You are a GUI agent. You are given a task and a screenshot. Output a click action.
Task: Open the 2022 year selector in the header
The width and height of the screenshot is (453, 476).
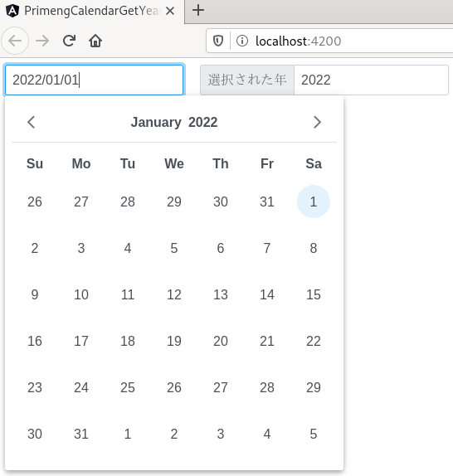point(202,123)
